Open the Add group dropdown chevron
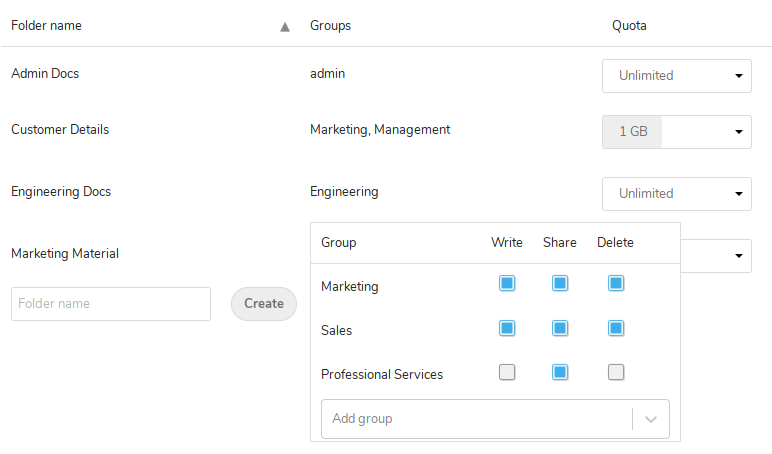This screenshot has height=454, width=772. click(651, 419)
